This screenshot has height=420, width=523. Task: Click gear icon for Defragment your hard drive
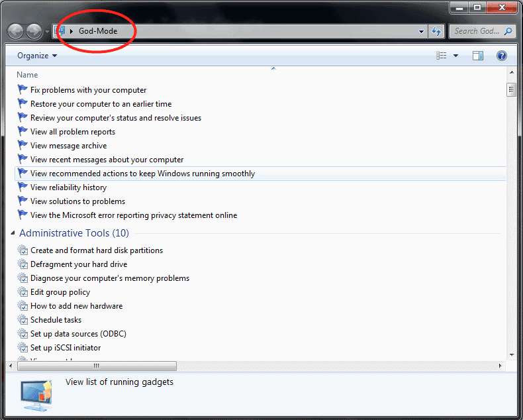click(23, 264)
